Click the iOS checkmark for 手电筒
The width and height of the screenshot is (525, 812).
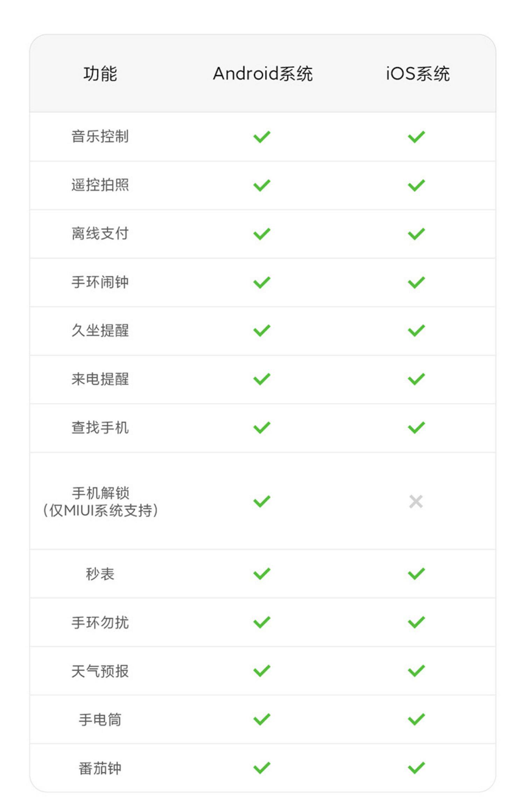(416, 719)
